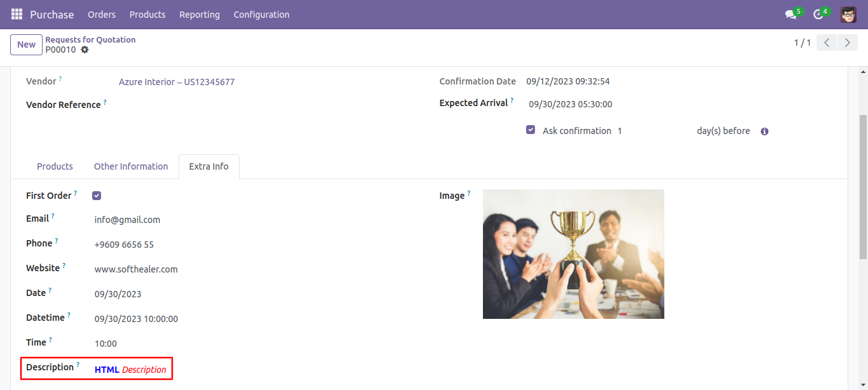Screen dimensions: 868x390
Task: Click the 1 / 1 pager counter
Action: (803, 43)
